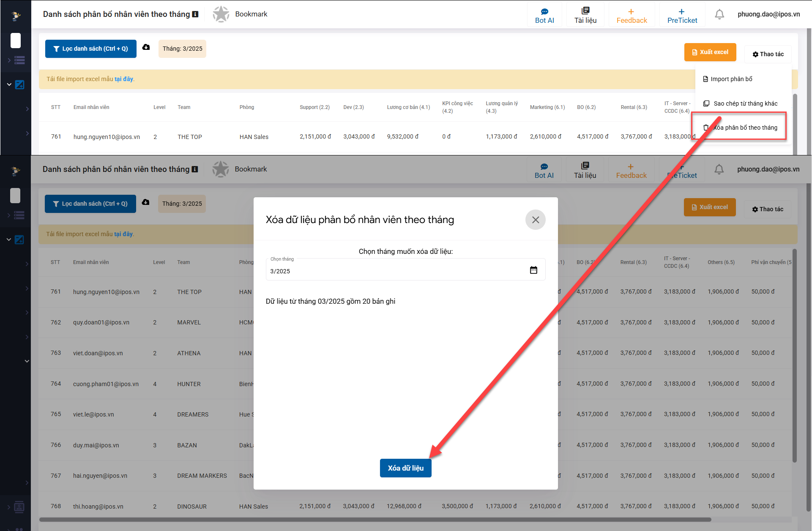The image size is (812, 531).
Task: Follow the tại đây link in the dimmed page
Action: (x=123, y=234)
